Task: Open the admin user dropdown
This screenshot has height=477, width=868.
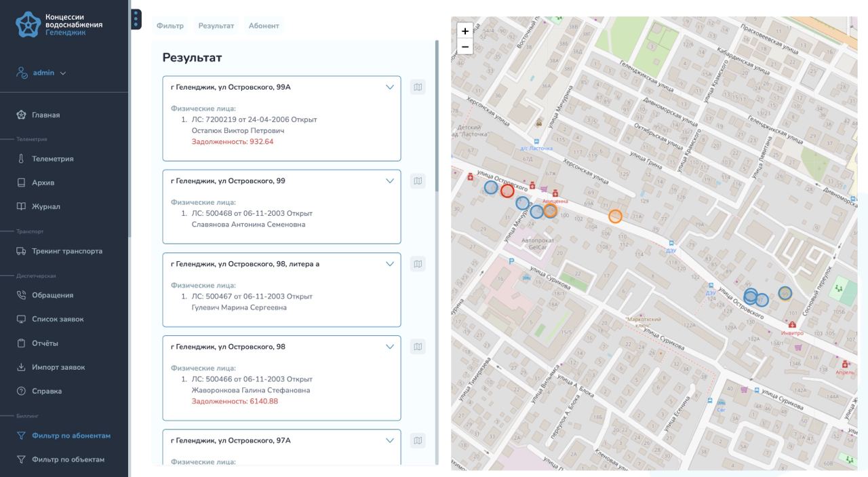Action: coord(49,73)
